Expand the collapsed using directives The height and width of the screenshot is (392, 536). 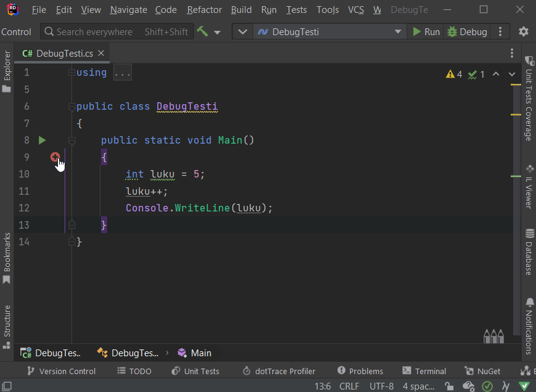pyautogui.click(x=122, y=73)
